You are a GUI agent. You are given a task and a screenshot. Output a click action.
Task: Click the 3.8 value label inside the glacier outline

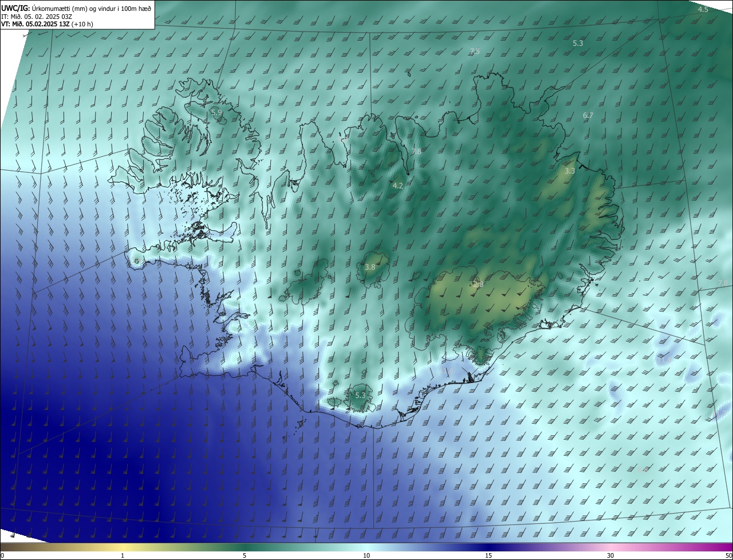(370, 267)
